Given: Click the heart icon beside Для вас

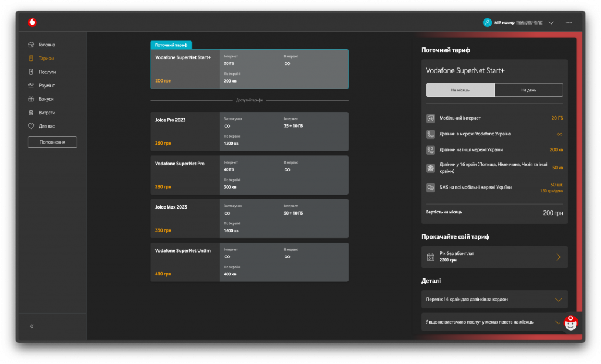Looking at the screenshot, I should tap(31, 126).
